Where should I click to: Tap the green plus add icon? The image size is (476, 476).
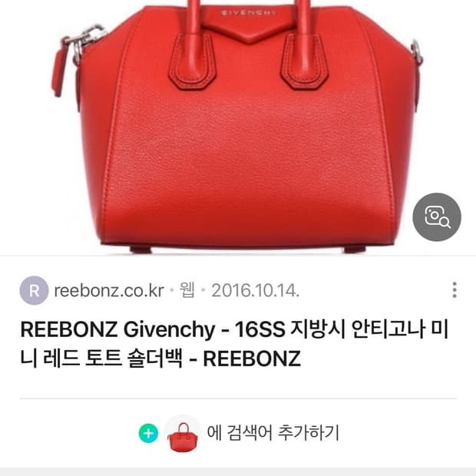[x=148, y=433]
